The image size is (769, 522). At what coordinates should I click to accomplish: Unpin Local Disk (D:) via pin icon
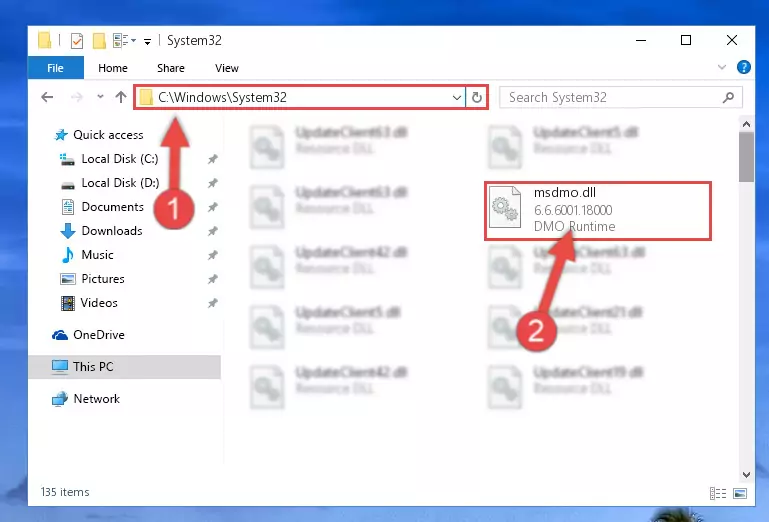pyautogui.click(x=212, y=183)
